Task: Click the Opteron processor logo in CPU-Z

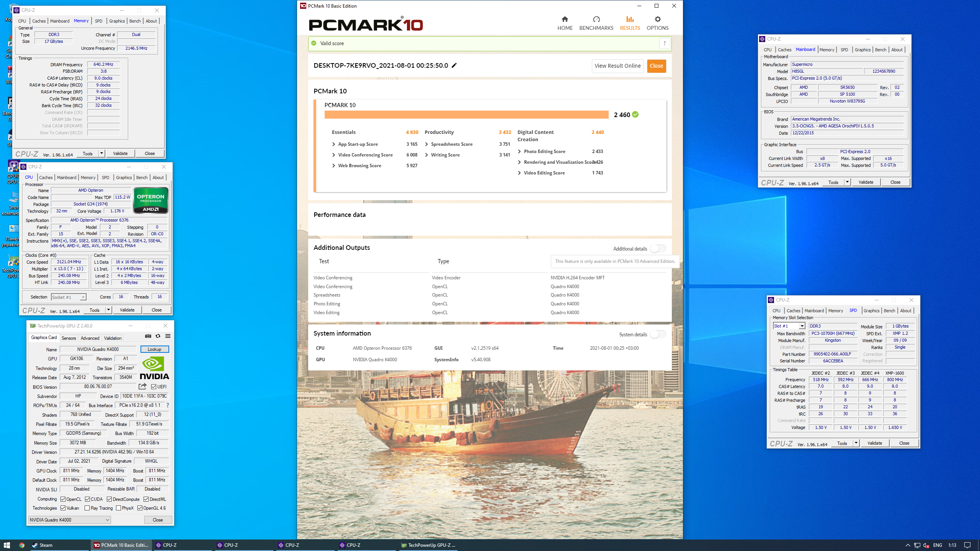Action: coord(151,200)
